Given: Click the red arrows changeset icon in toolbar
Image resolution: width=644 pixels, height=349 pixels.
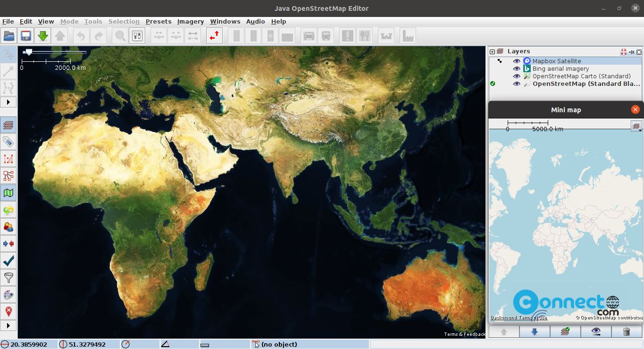Looking at the screenshot, I should pyautogui.click(x=214, y=36).
